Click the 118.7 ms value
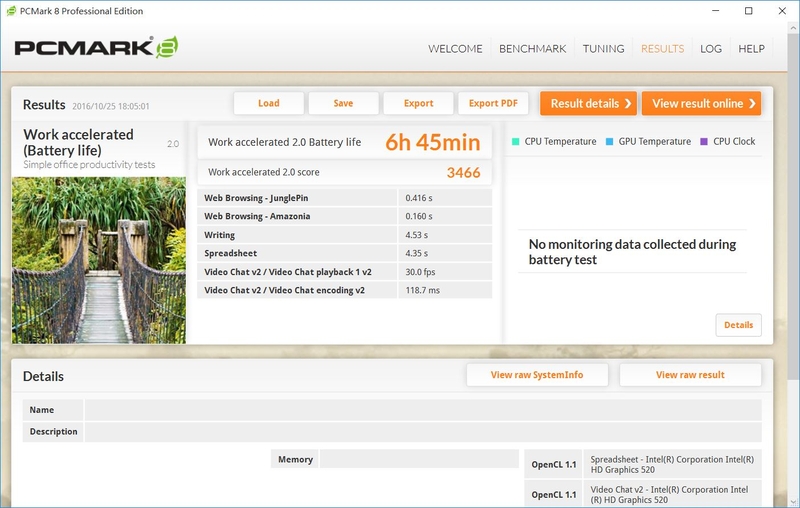This screenshot has height=508, width=800. (422, 290)
